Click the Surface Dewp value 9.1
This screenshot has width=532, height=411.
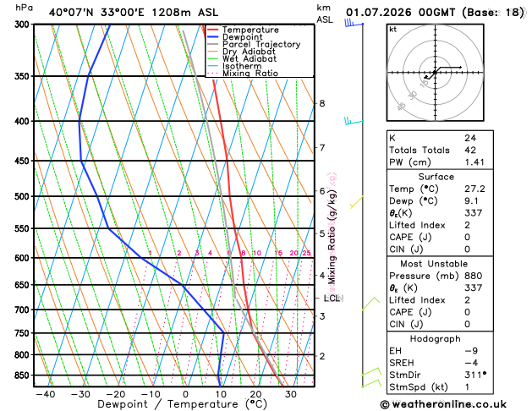point(471,200)
